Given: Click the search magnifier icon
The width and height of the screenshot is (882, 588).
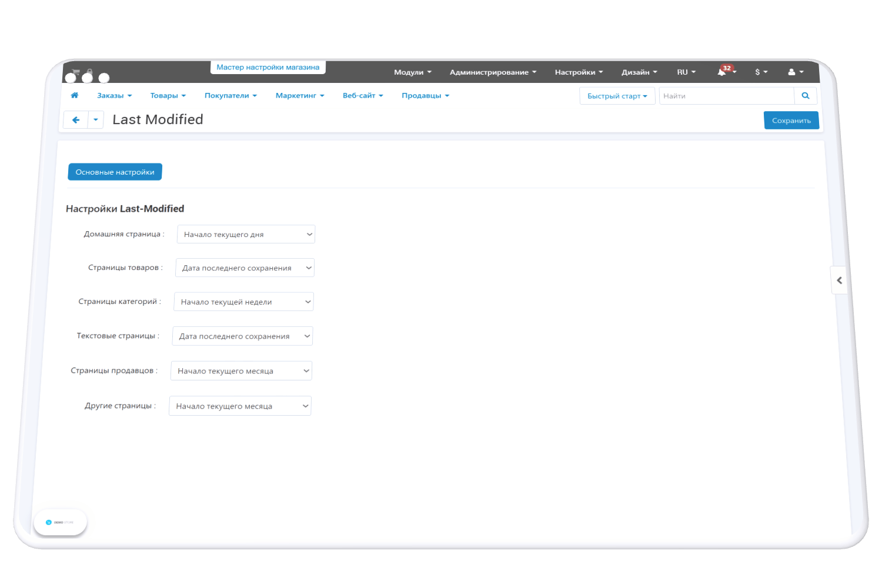Looking at the screenshot, I should (x=805, y=96).
